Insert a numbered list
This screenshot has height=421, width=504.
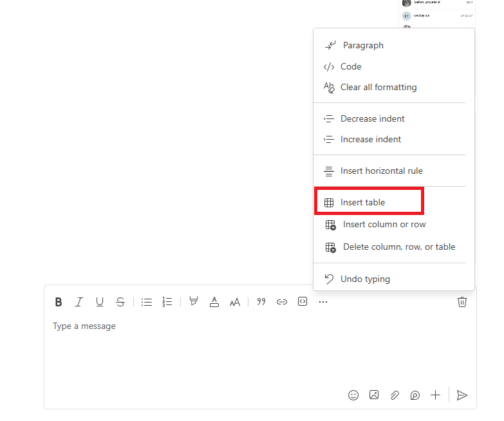tap(167, 302)
